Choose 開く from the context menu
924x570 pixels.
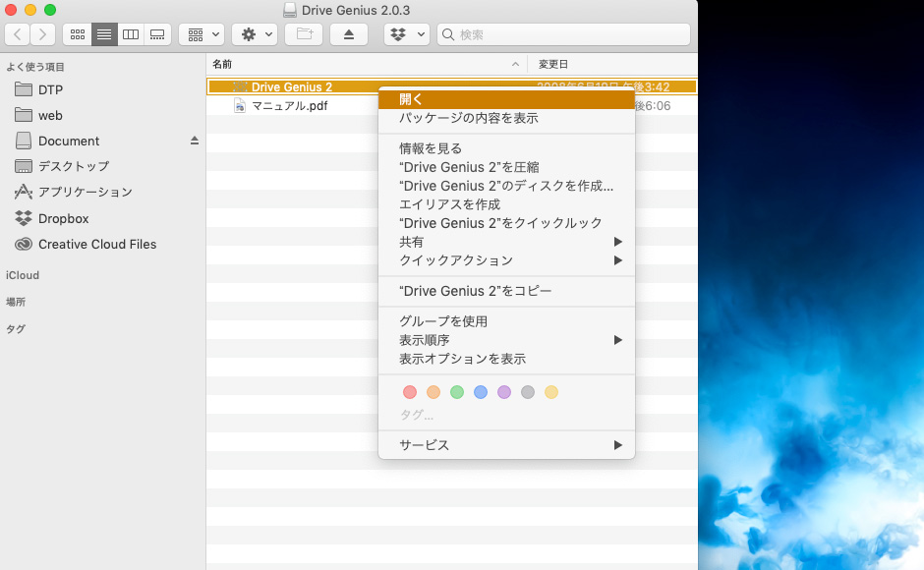click(x=507, y=99)
